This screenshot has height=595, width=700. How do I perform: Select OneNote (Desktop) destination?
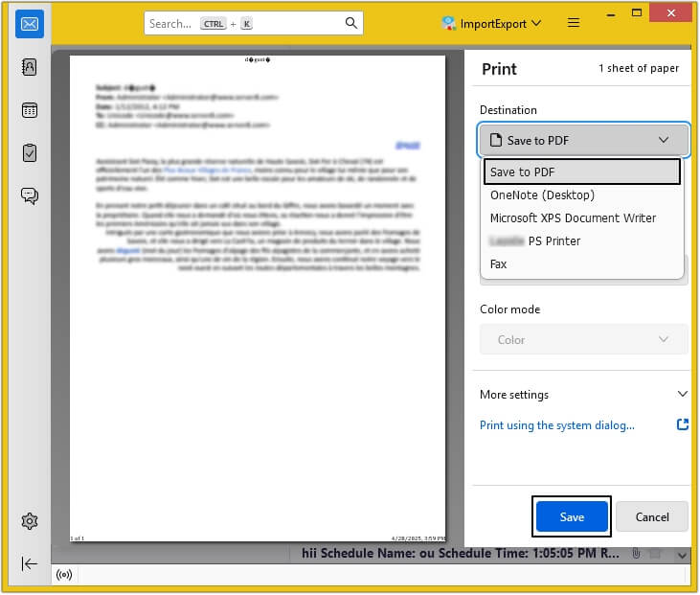pos(581,195)
